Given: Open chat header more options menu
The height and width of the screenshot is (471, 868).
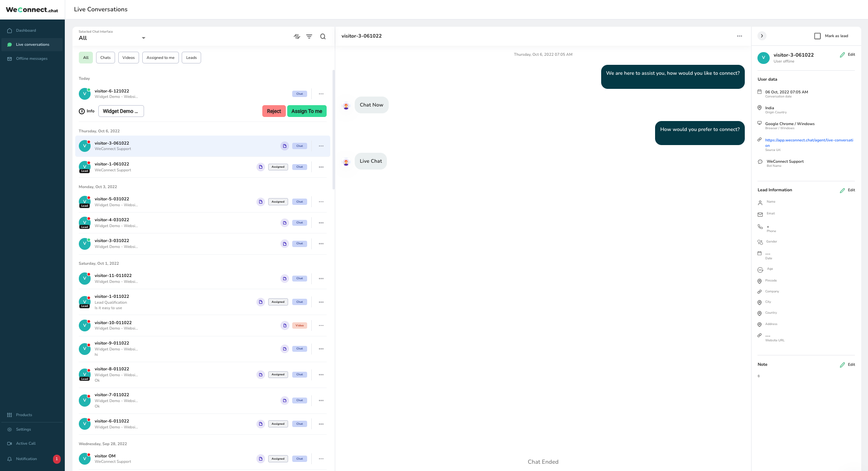Looking at the screenshot, I should 739,36.
